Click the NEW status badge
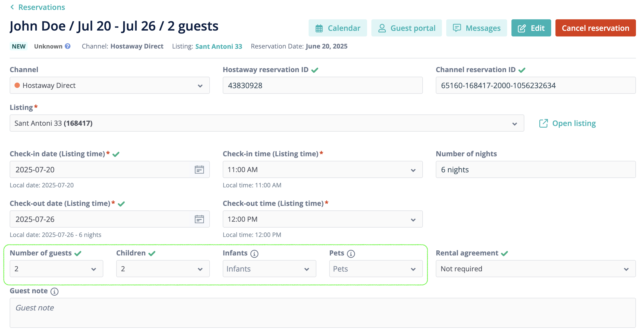This screenshot has width=644, height=334. (x=19, y=46)
